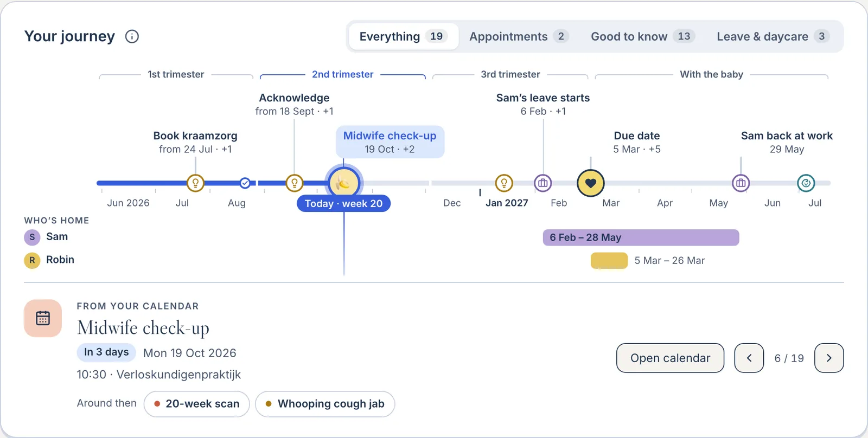The width and height of the screenshot is (868, 438).
Task: Click the 5 Mar – 26 Mar text
Action: (x=669, y=261)
